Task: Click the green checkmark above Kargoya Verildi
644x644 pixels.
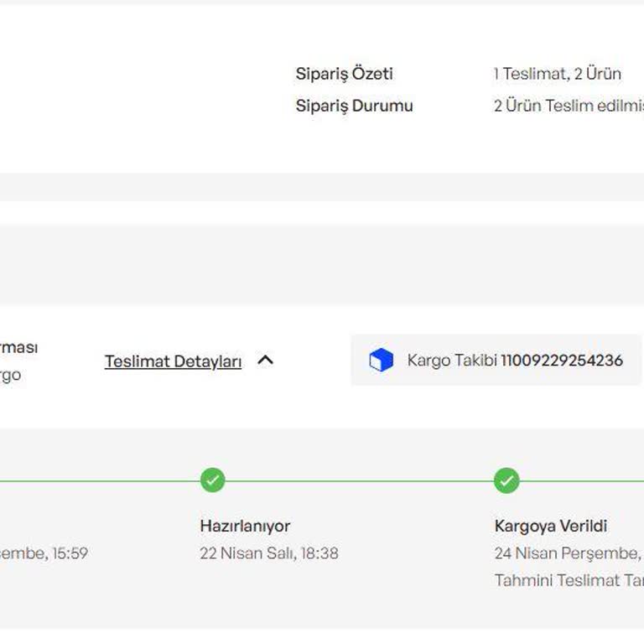Action: [506, 480]
